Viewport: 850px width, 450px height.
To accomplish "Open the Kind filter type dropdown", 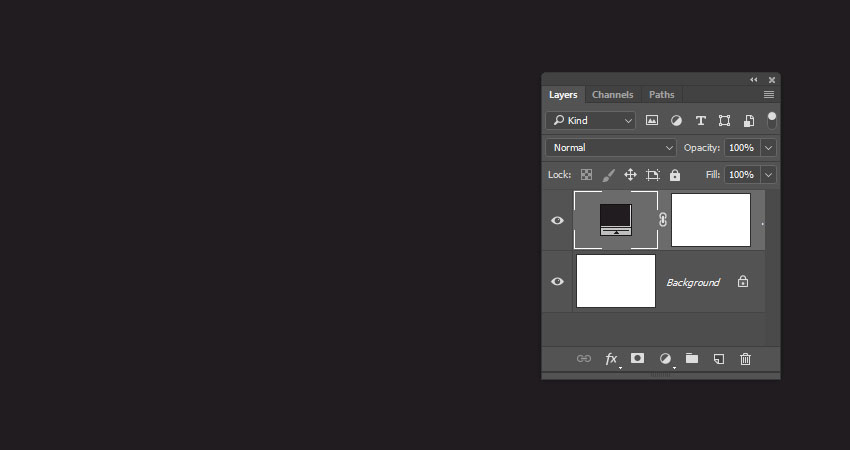I will (x=590, y=120).
